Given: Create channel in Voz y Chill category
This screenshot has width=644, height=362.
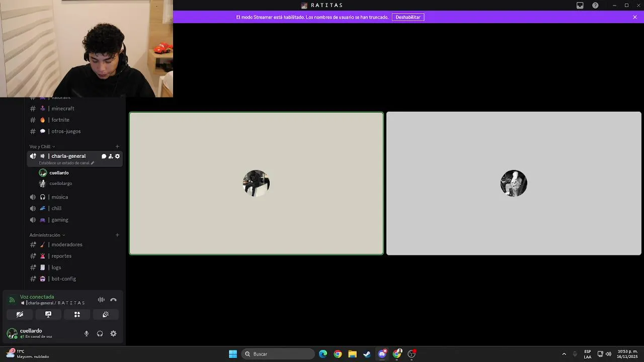Looking at the screenshot, I should [117, 147].
